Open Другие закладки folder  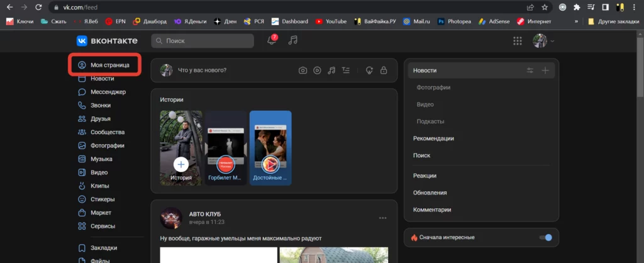pyautogui.click(x=613, y=21)
